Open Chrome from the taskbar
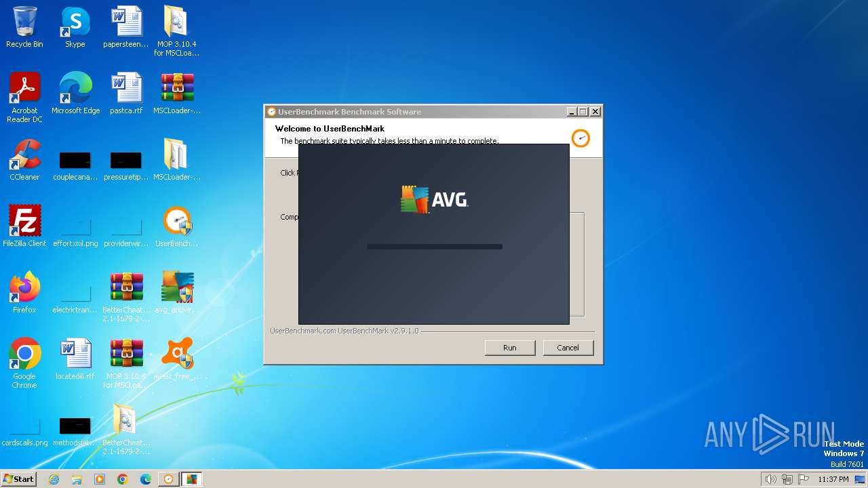Viewport: 868px width, 488px height. pos(123,479)
